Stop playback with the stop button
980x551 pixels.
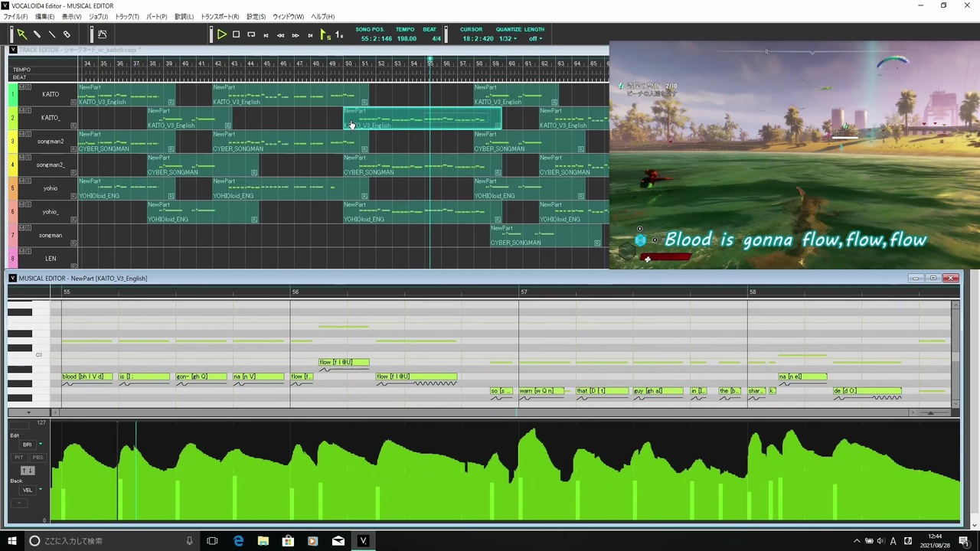click(x=236, y=34)
